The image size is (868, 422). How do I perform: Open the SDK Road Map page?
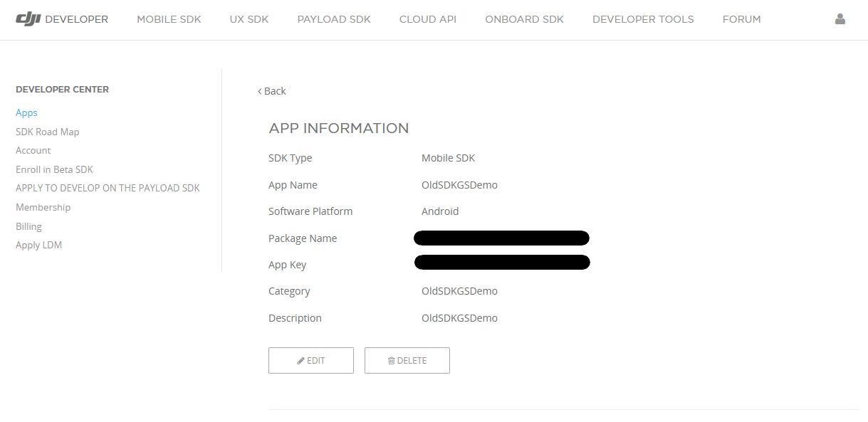[47, 132]
